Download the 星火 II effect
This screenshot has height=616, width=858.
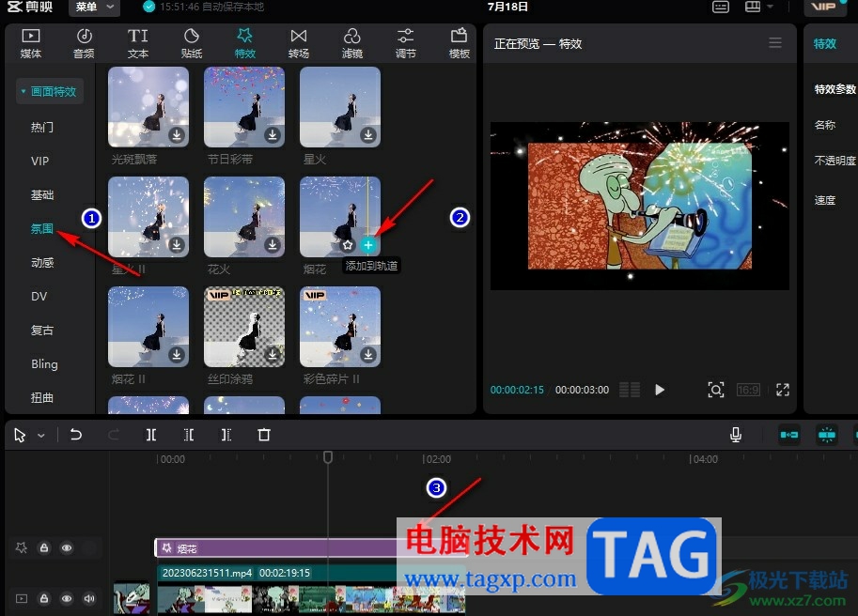(177, 244)
